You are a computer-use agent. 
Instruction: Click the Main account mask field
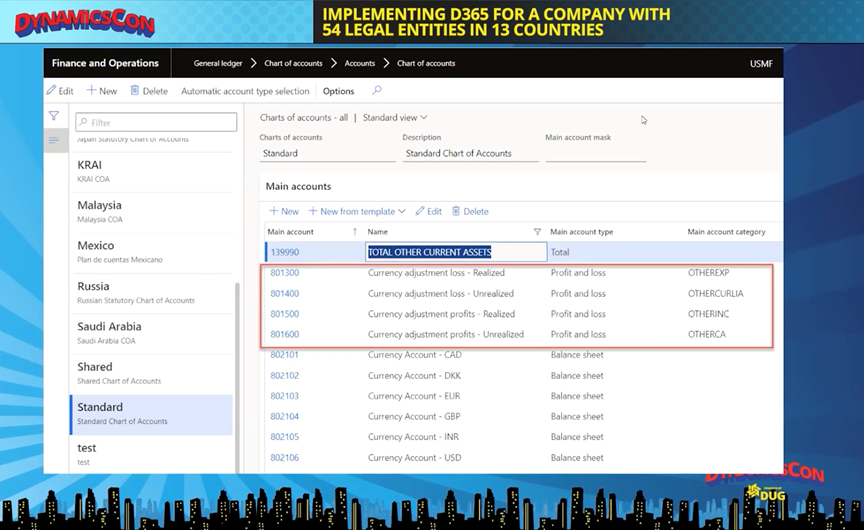coord(595,154)
